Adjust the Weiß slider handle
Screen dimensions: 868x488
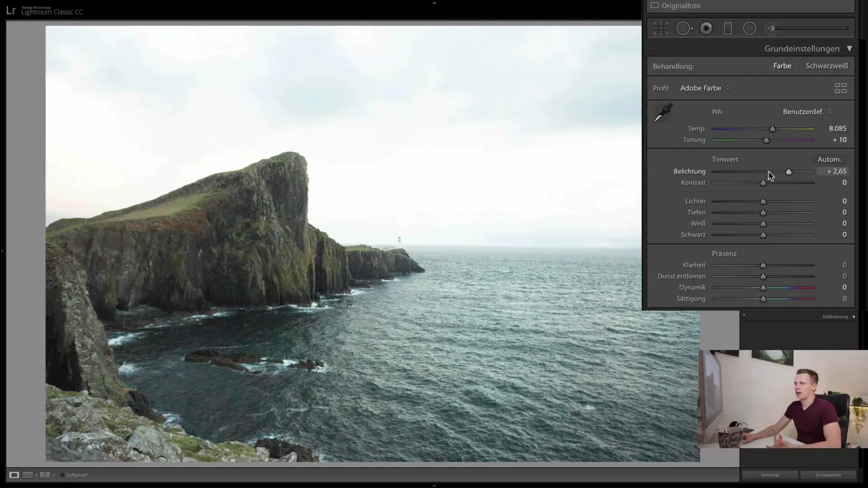click(763, 224)
